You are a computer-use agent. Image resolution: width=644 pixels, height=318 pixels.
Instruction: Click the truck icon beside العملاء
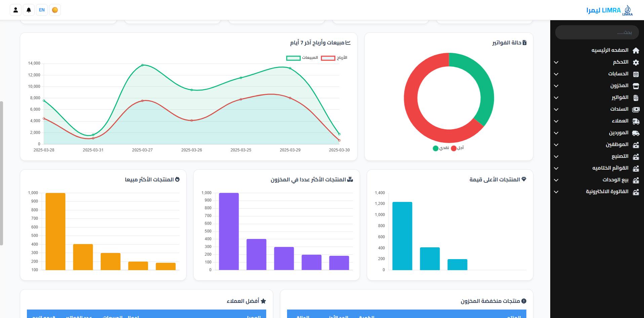pos(636,121)
